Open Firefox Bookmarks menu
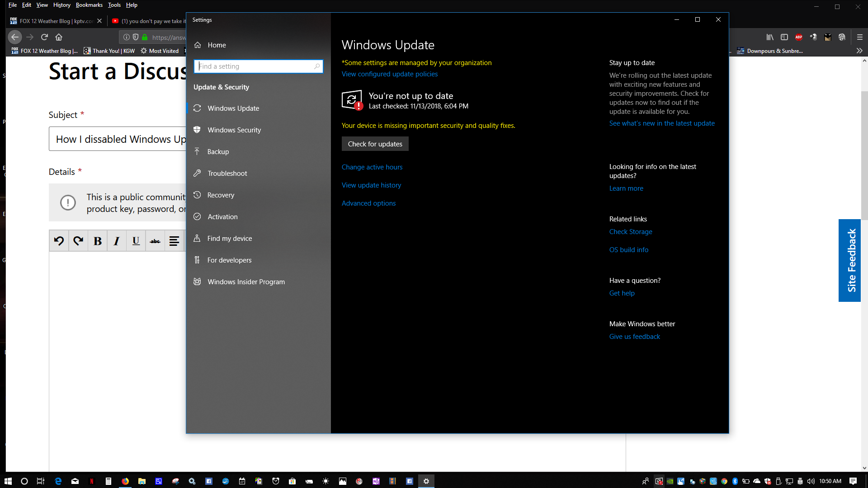Viewport: 868px width, 488px height. point(89,5)
